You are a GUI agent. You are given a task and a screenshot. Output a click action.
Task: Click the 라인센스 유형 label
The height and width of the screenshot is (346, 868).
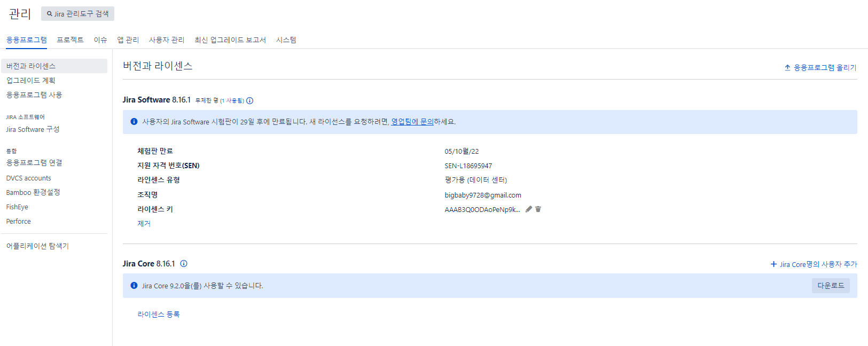pyautogui.click(x=159, y=180)
